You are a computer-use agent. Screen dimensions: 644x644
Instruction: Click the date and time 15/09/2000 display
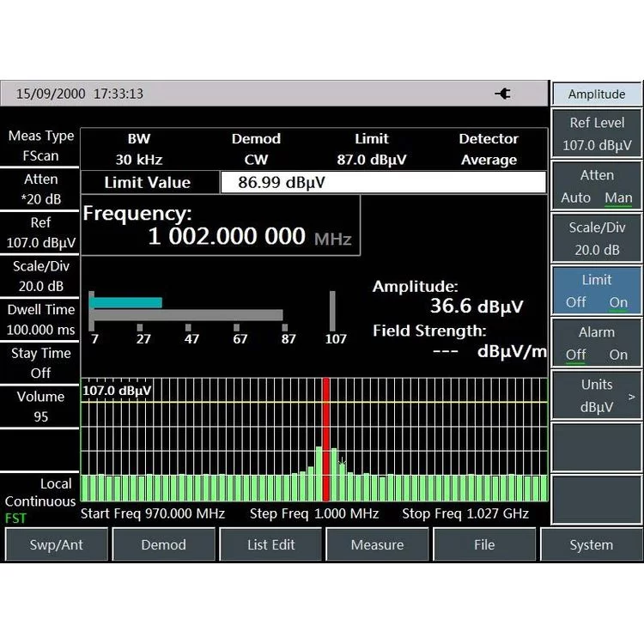80,94
